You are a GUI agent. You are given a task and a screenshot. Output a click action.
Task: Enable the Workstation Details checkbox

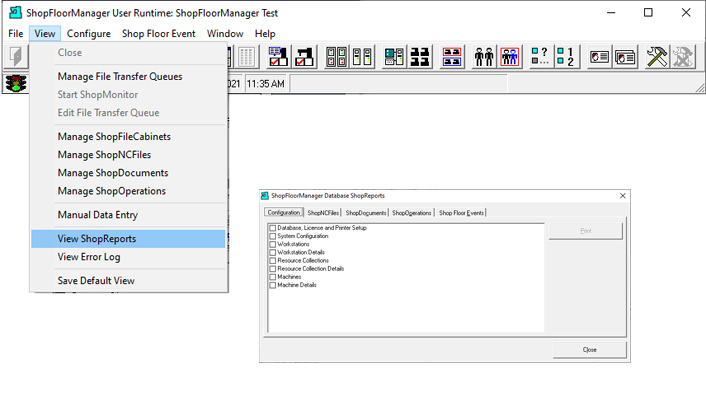[x=272, y=253]
